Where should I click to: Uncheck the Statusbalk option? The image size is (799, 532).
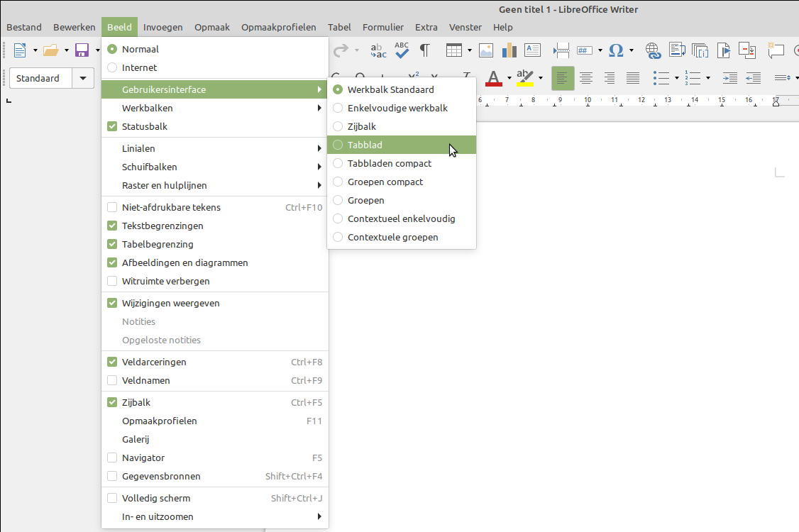tap(112, 127)
